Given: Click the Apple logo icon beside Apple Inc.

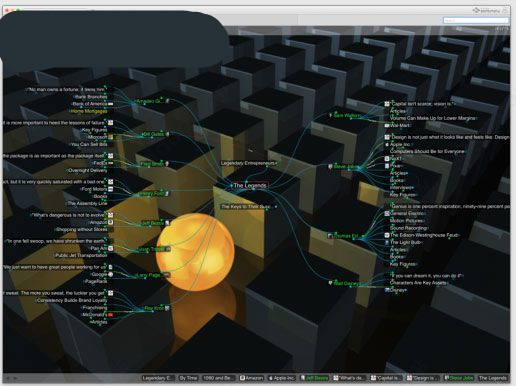Looking at the screenshot, I should (387, 144).
